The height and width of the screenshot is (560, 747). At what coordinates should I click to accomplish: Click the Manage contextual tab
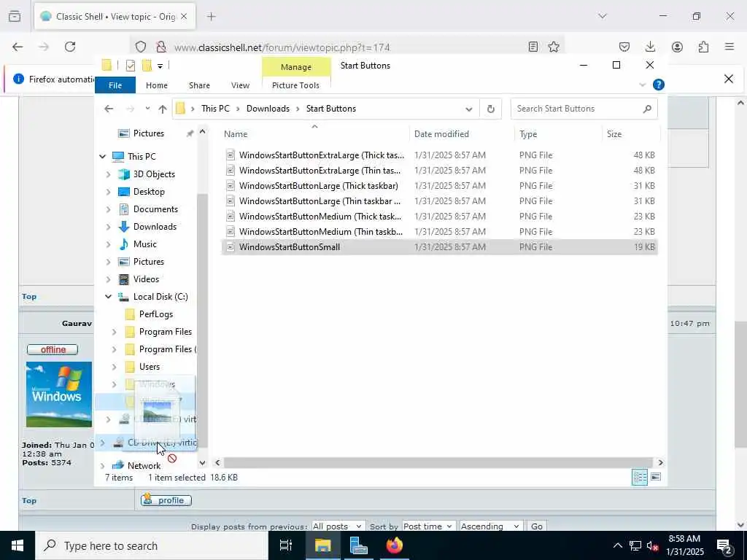point(296,67)
